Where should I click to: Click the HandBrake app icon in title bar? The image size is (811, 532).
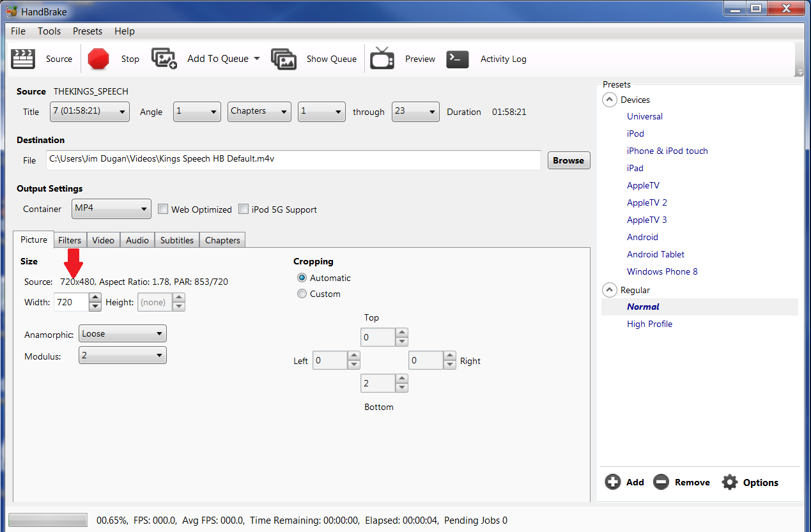click(x=11, y=11)
